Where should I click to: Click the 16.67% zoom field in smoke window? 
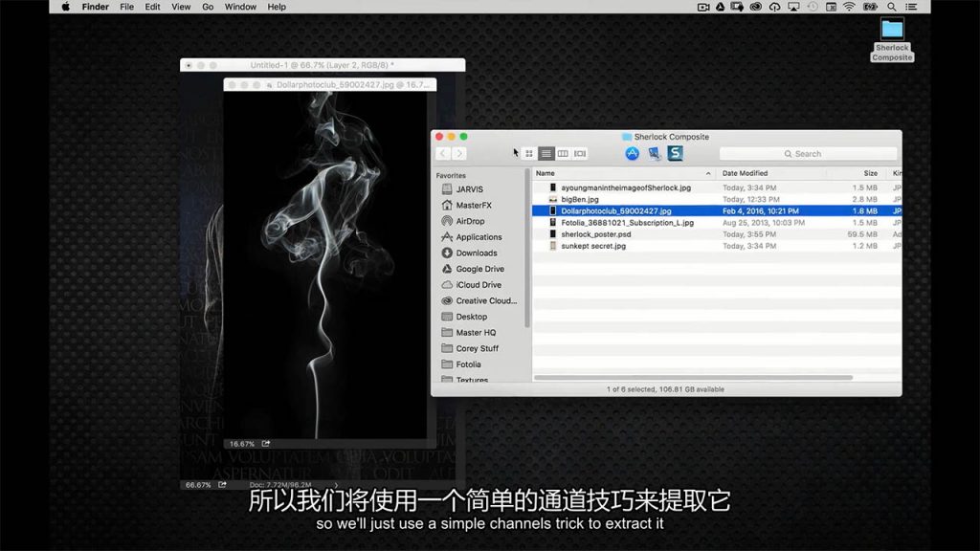241,444
